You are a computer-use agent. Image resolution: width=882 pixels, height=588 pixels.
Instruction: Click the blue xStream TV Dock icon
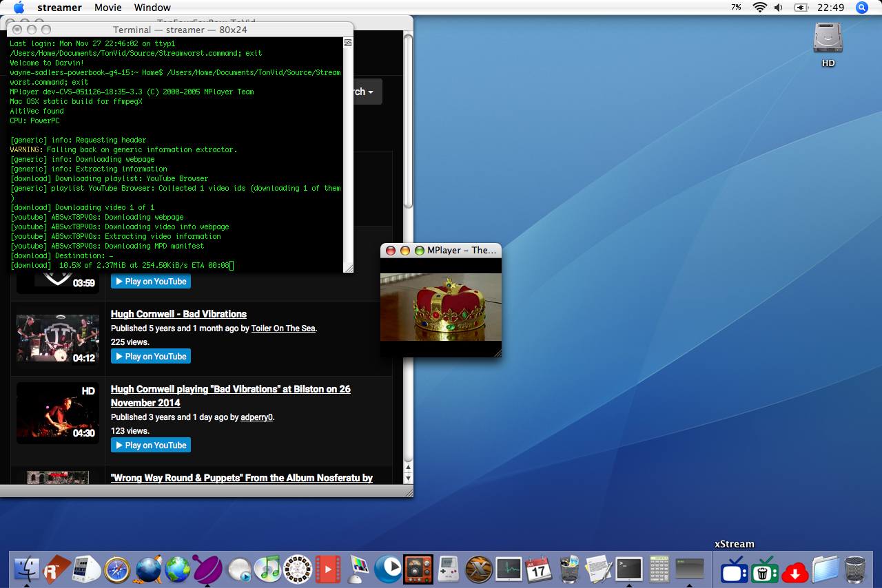pos(735,570)
